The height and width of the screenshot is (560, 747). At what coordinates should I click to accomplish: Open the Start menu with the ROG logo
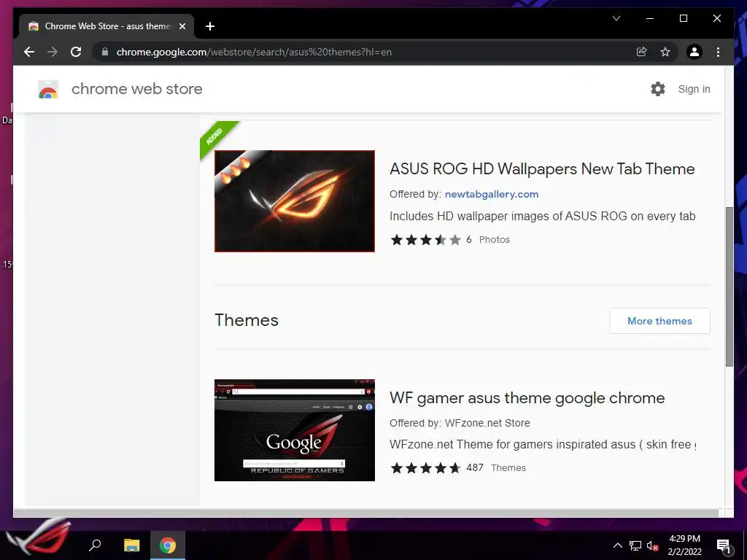(x=39, y=538)
